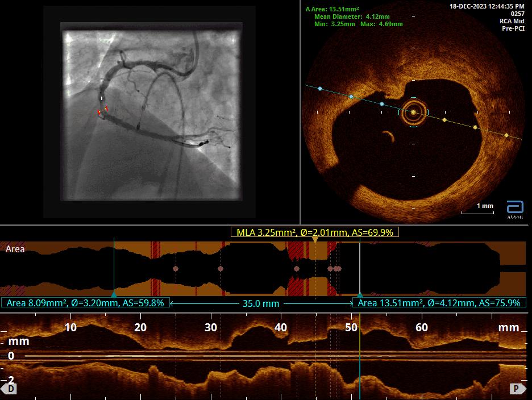532x400 pixels.
Task: Click the Pre-PCI procedure label
Action: [513, 28]
